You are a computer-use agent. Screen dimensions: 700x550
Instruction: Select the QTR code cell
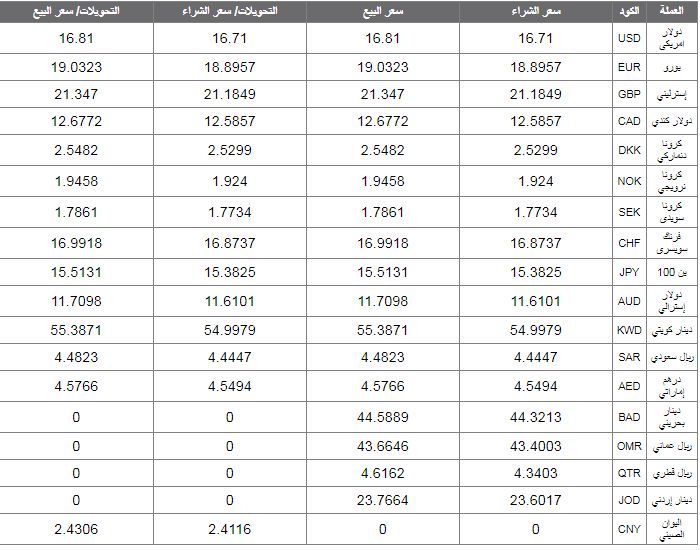[629, 473]
